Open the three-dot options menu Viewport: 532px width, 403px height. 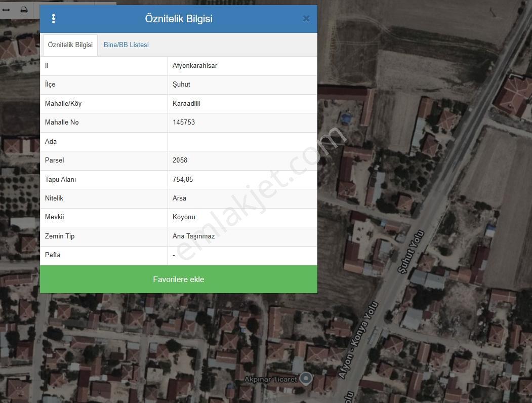[53, 19]
